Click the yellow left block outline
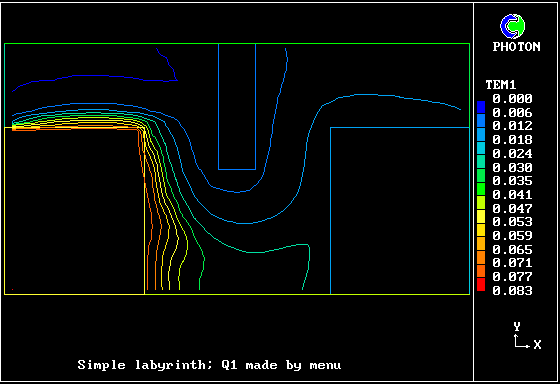Viewport: 560px width, 384px height. [74, 211]
